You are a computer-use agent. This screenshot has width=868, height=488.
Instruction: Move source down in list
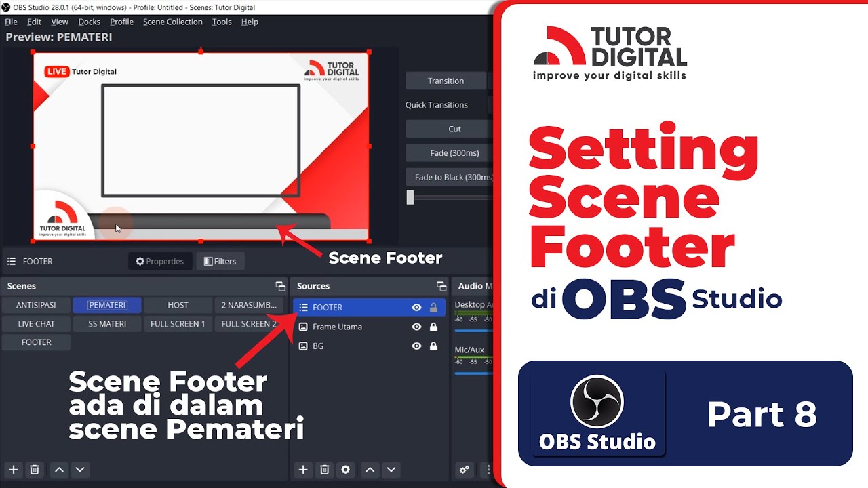coord(391,469)
